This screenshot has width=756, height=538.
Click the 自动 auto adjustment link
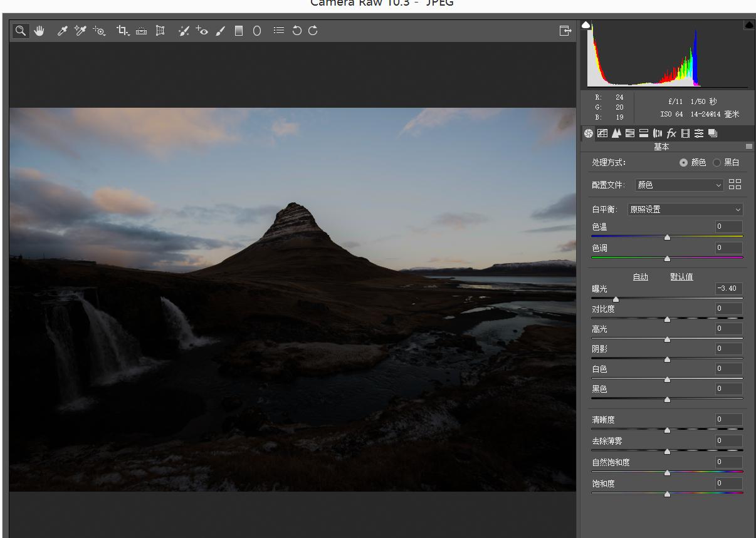pos(640,277)
